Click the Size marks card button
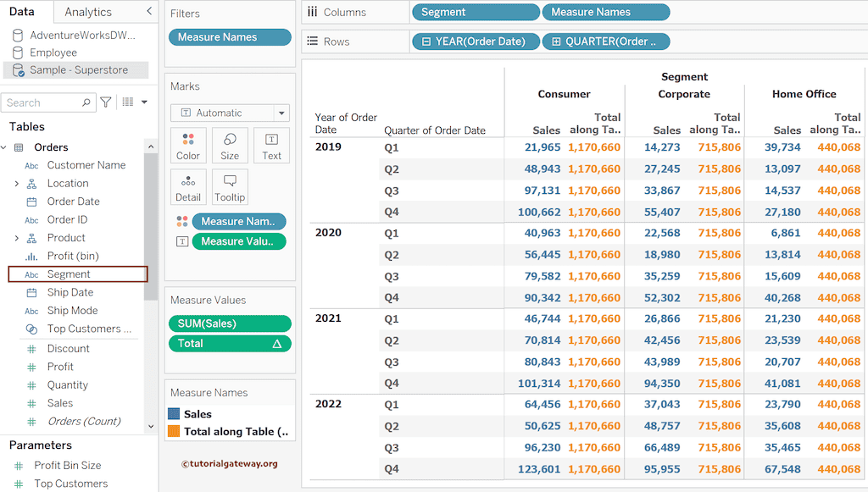Screen dimensions: 868x492 tap(230, 146)
